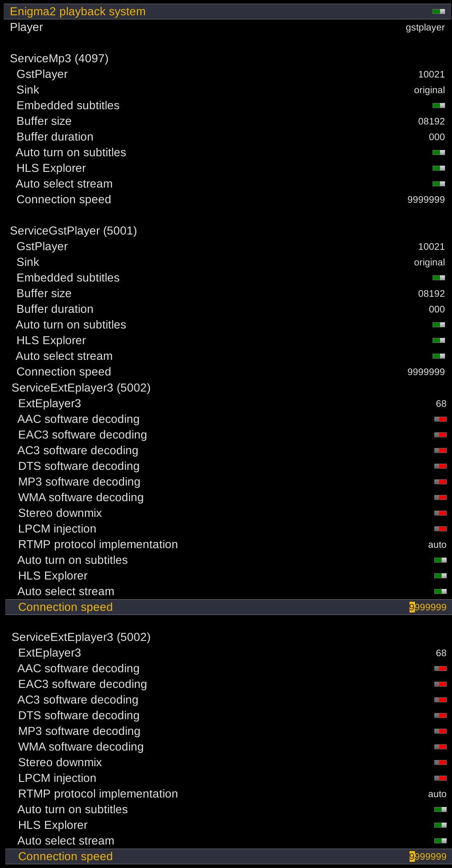This screenshot has width=452, height=868.
Task: Toggle the Enigma2 playback system switch
Action: point(438,12)
